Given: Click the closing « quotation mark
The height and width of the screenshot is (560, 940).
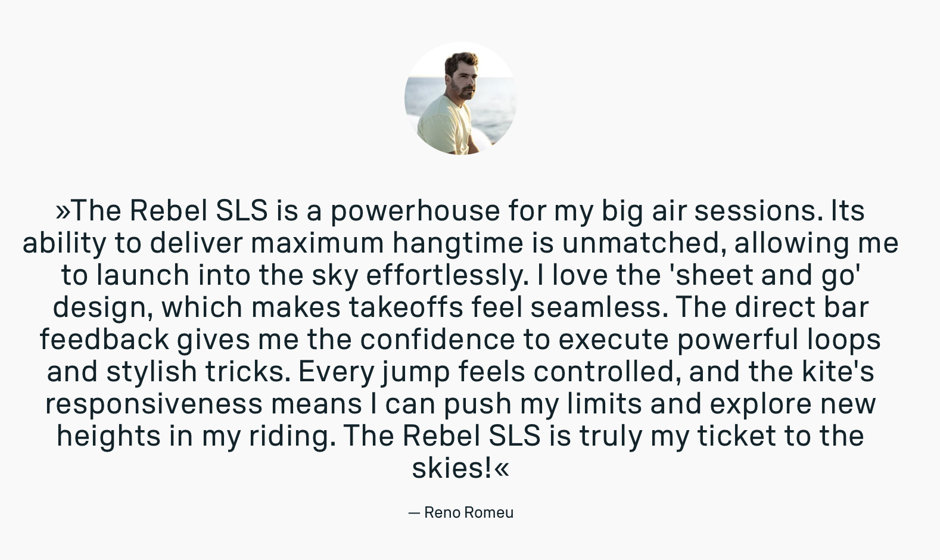Looking at the screenshot, I should click(x=502, y=468).
